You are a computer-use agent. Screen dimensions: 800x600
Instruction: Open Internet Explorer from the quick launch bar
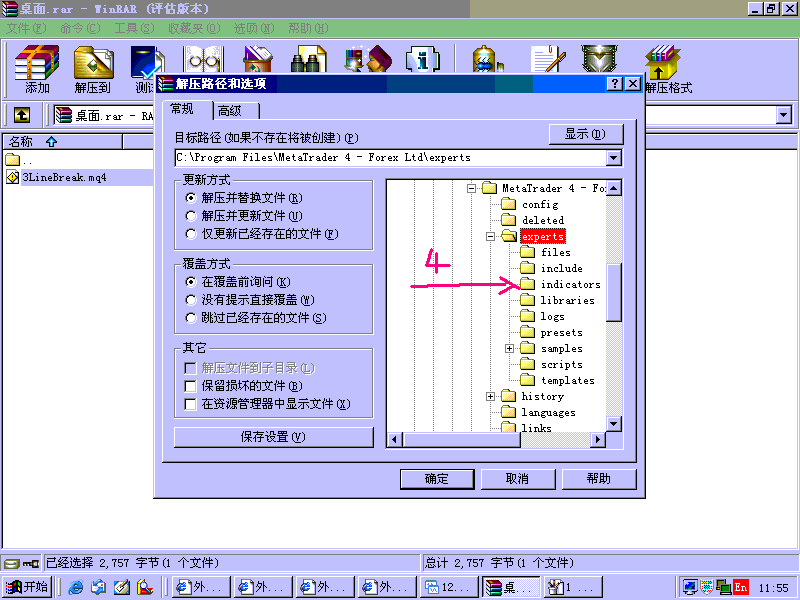[77, 587]
